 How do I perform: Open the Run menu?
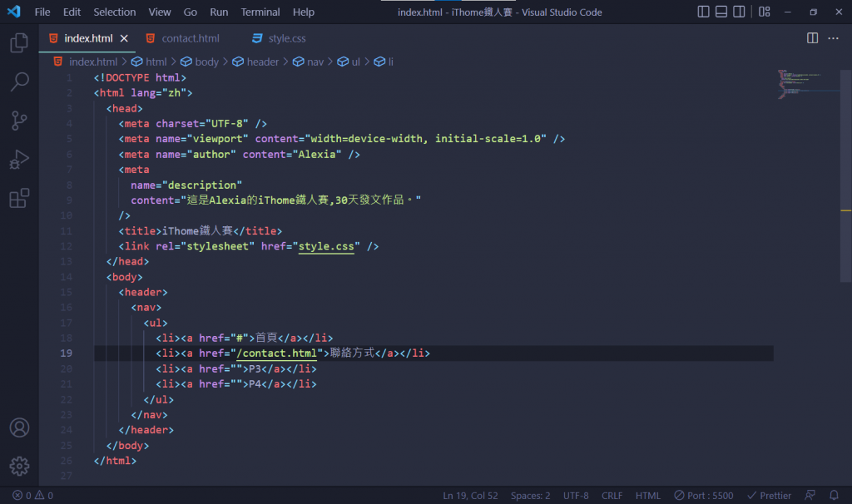coord(219,12)
